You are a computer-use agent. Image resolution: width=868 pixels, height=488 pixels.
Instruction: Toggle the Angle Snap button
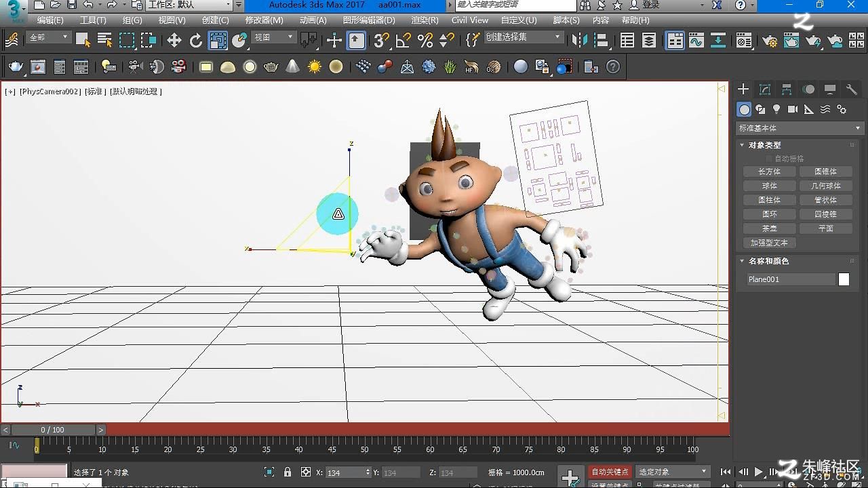tap(403, 40)
